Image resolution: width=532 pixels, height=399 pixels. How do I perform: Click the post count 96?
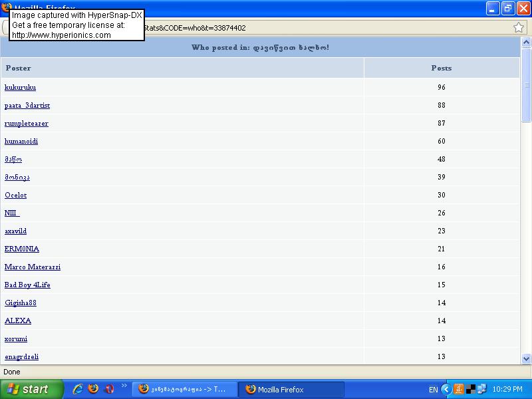coord(442,88)
